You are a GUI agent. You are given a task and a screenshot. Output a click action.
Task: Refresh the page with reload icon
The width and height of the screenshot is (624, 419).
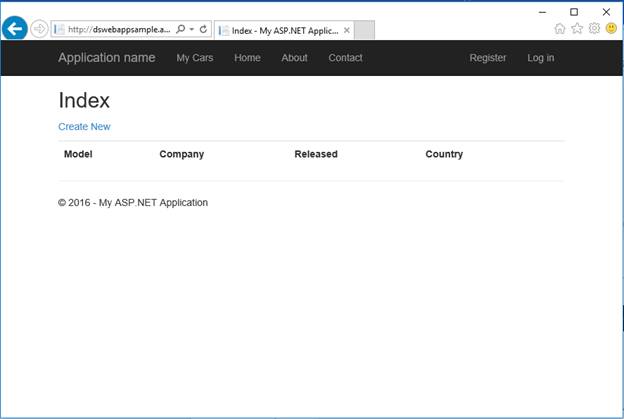click(x=203, y=29)
